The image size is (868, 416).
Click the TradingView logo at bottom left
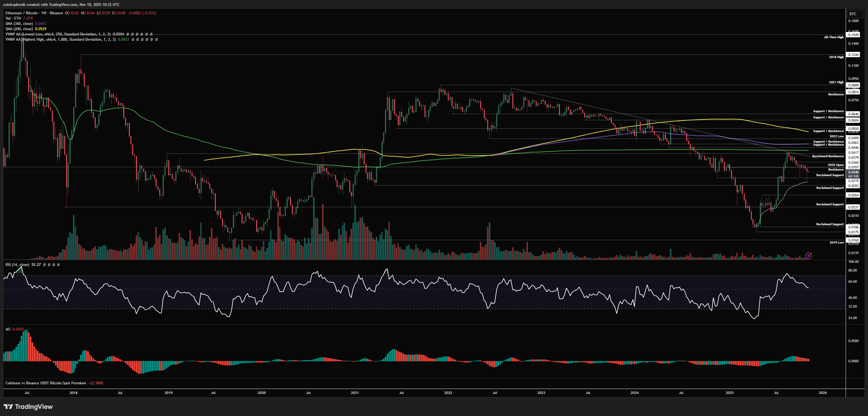tap(28, 407)
